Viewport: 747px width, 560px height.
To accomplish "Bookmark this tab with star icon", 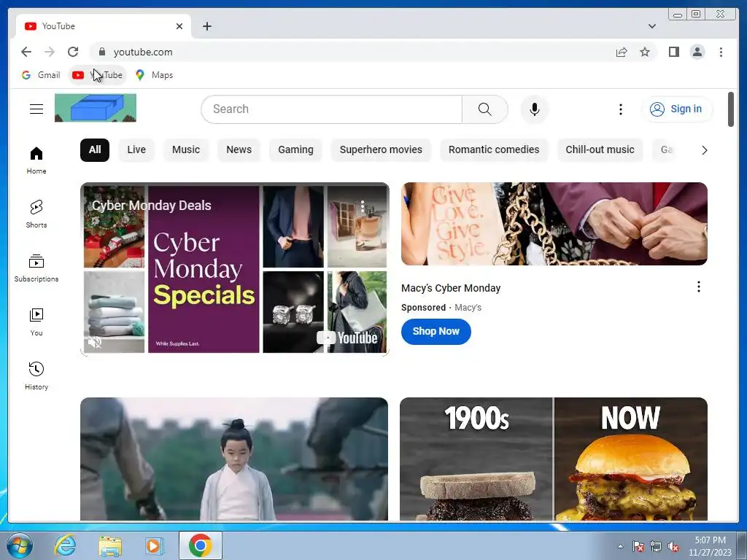I will point(645,52).
